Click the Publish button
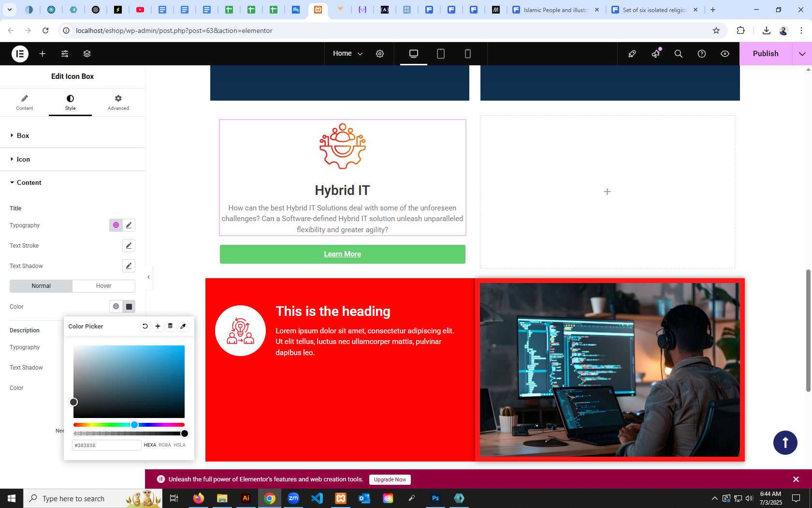The width and height of the screenshot is (812, 508). click(766, 54)
